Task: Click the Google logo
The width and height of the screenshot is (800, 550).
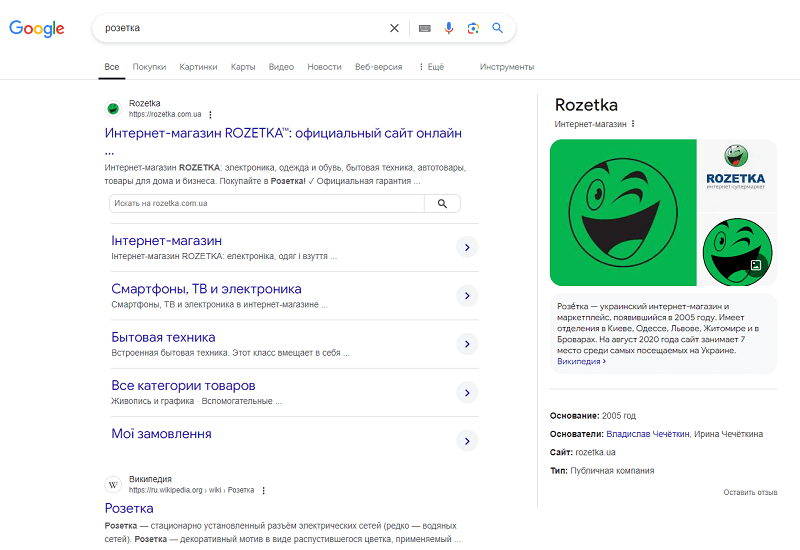Action: click(x=37, y=29)
